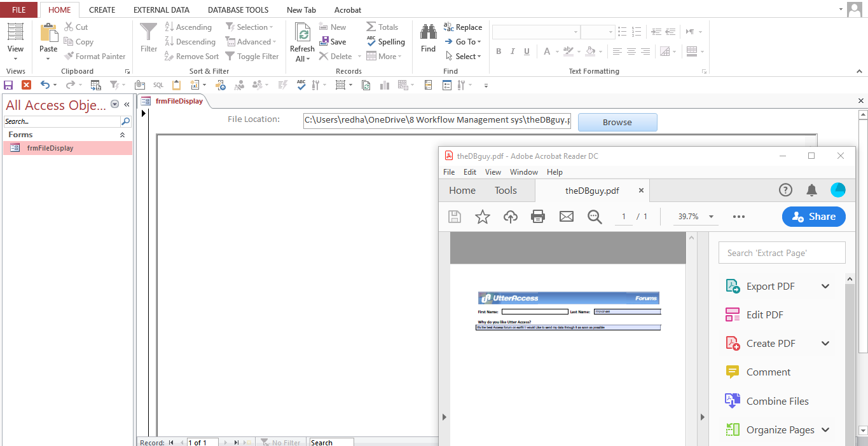Toggle Italic formatting in Text Formatting group
Viewport: 868px width, 446px height.
[x=513, y=51]
